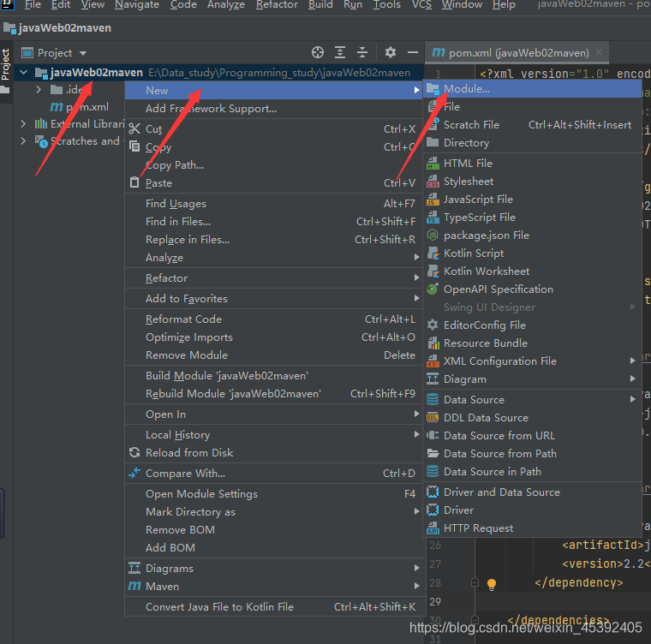Open the Build menu in menu bar
Screen dimensions: 651x644
pos(320,5)
